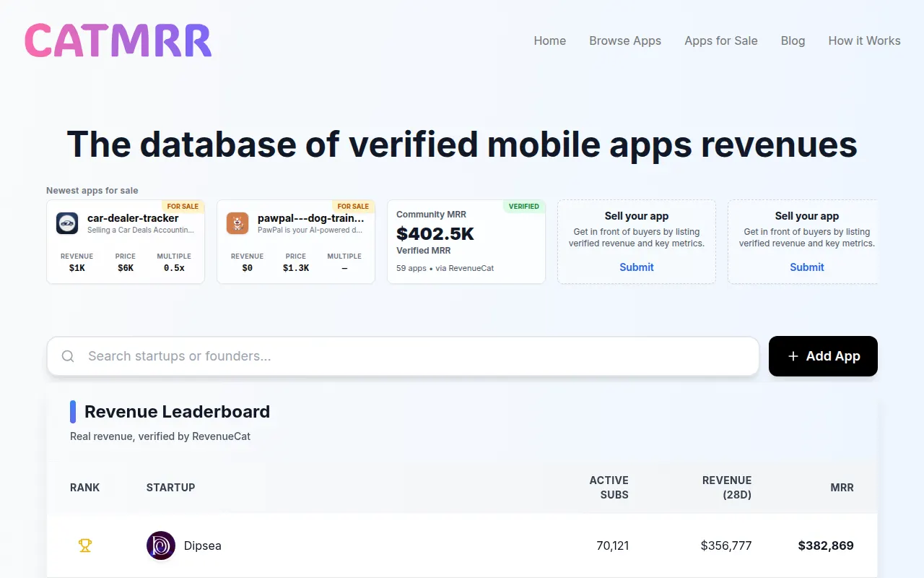924x578 pixels.
Task: Click the MRR column header
Action: [x=842, y=488]
